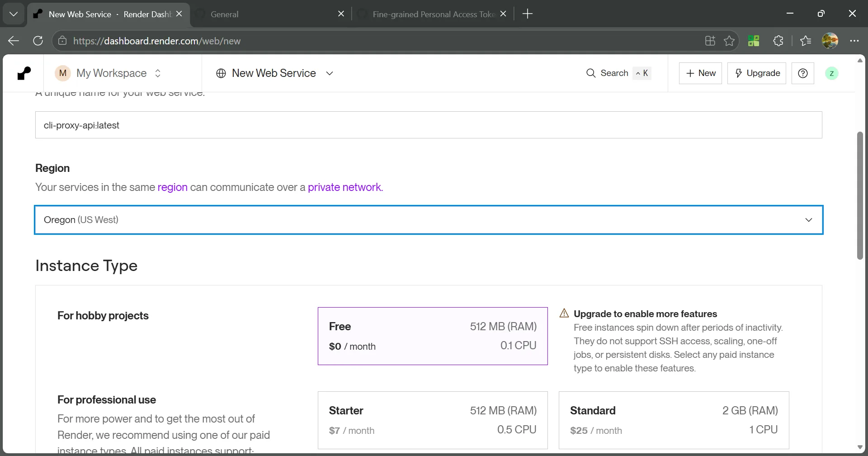Open the browser extensions puzzle icon
The image size is (868, 456).
(778, 41)
